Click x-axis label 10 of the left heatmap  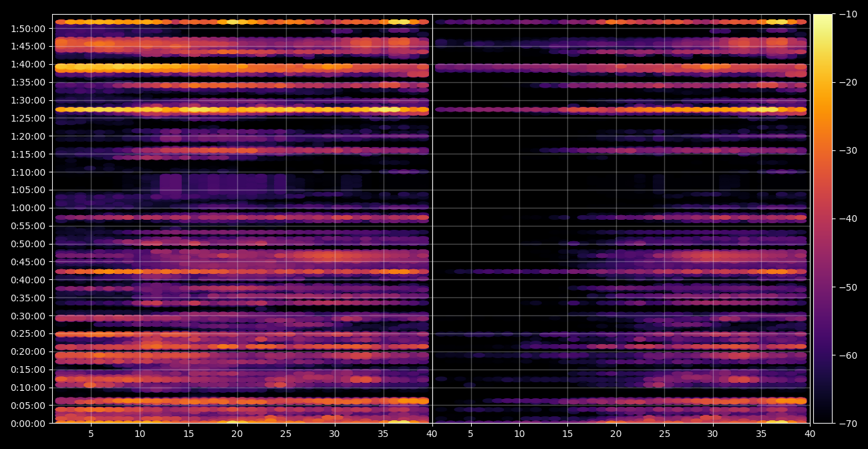click(140, 434)
